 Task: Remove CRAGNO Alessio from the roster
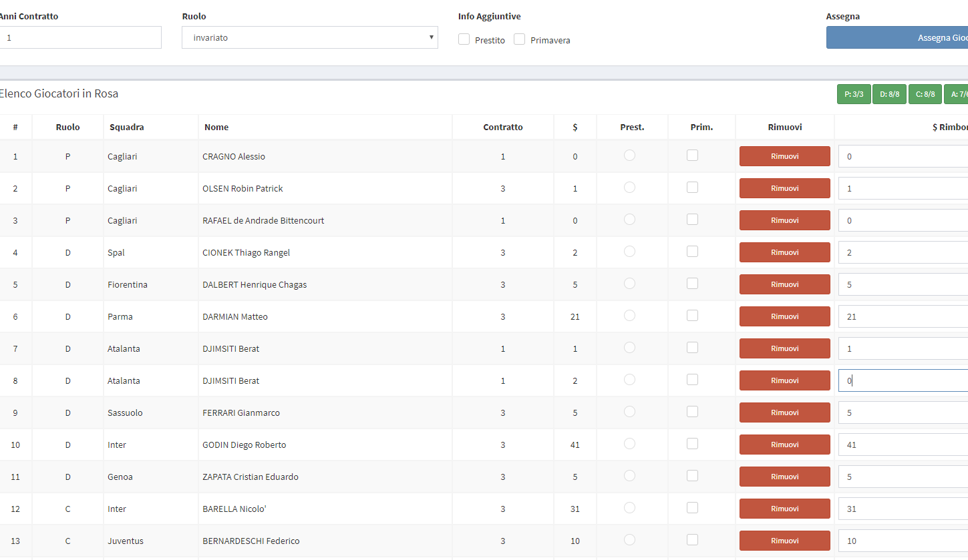tap(784, 156)
